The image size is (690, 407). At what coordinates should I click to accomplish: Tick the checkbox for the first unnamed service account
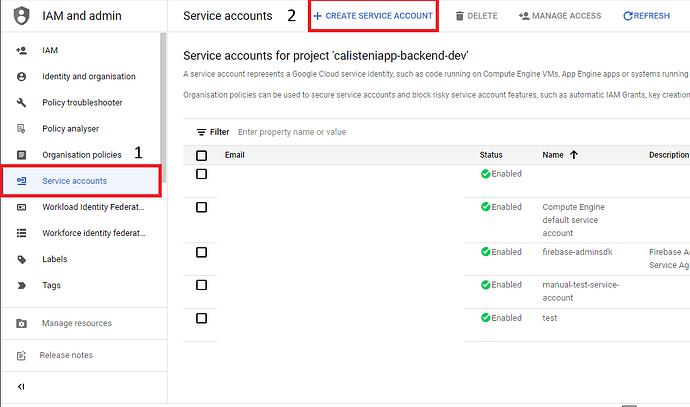click(x=202, y=174)
